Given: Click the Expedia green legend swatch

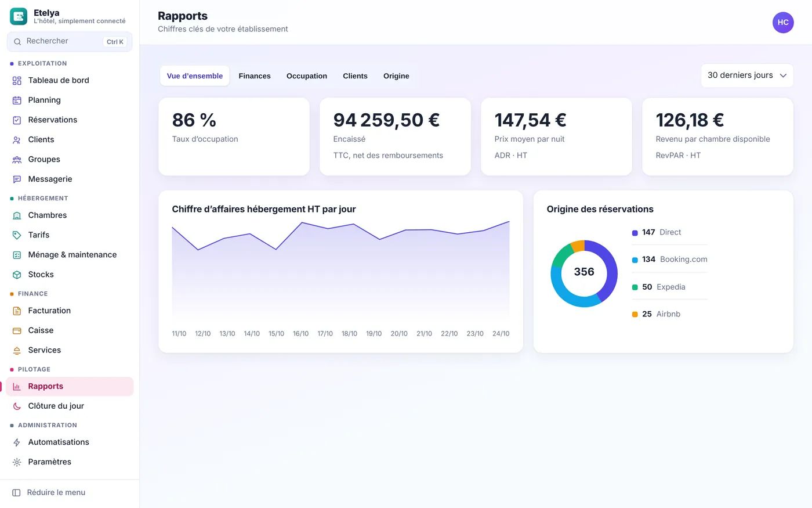Looking at the screenshot, I should pos(635,287).
